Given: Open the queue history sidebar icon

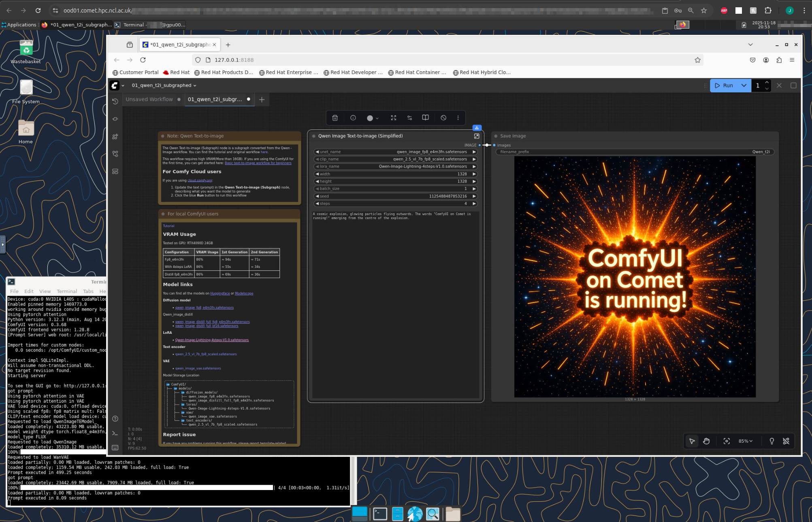Looking at the screenshot, I should [x=115, y=101].
